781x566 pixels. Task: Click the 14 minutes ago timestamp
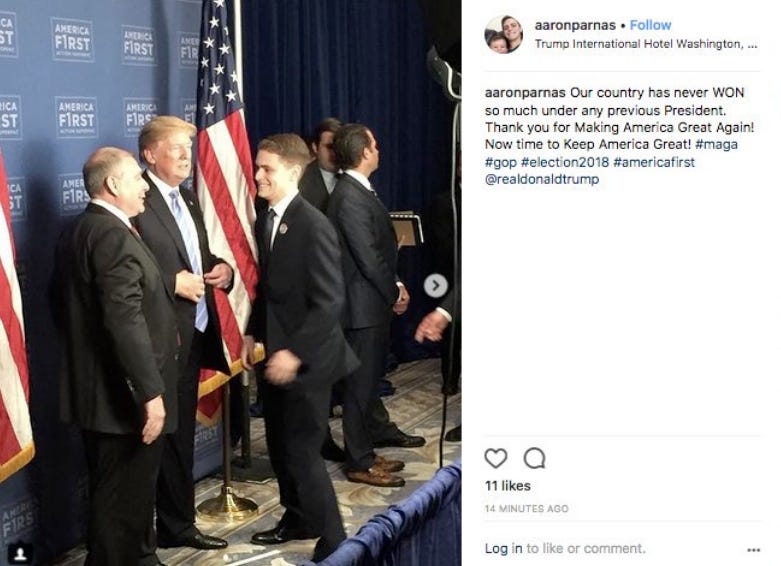point(526,509)
